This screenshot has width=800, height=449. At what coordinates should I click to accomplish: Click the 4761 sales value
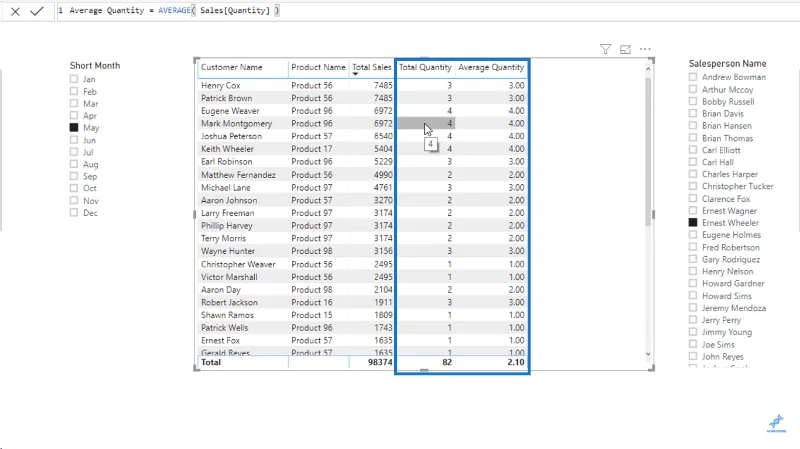pyautogui.click(x=383, y=187)
